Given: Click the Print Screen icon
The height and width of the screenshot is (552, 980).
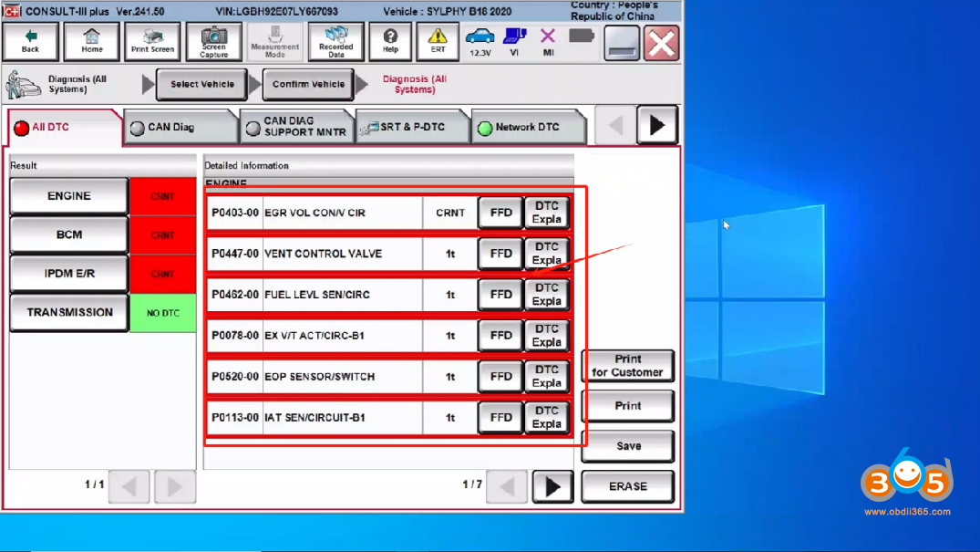Looking at the screenshot, I should [x=152, y=41].
